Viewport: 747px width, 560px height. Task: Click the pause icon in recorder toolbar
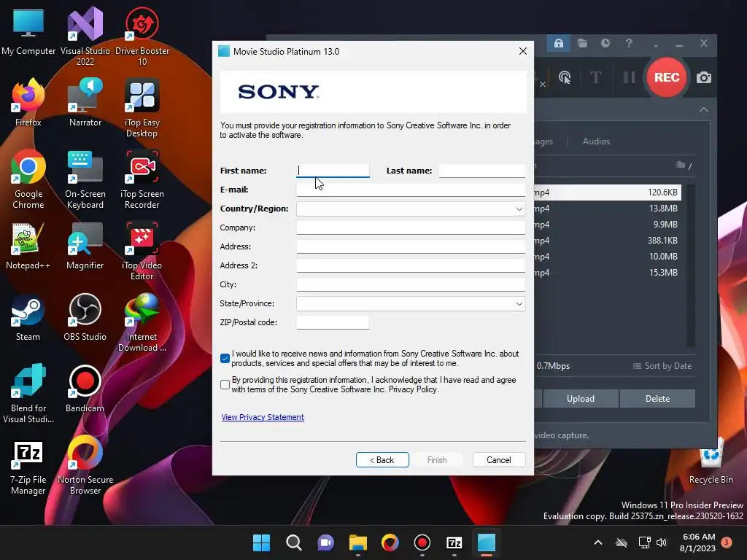[x=630, y=77]
